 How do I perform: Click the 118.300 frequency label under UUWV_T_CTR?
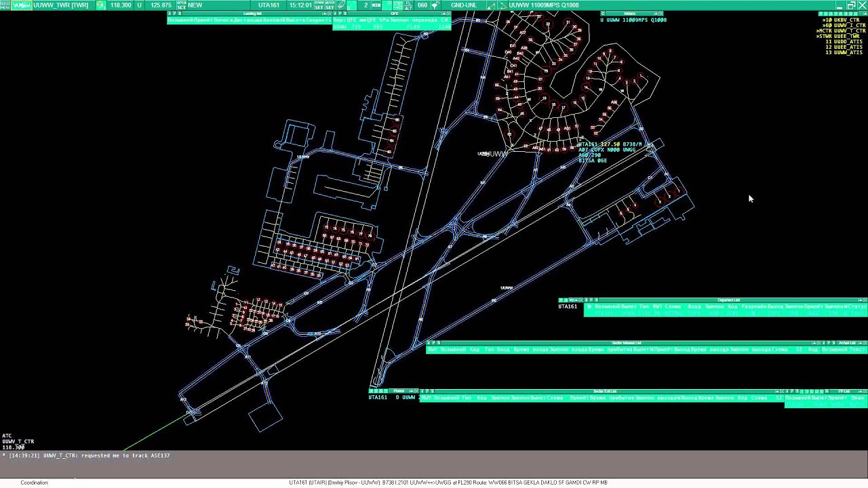coord(14,447)
